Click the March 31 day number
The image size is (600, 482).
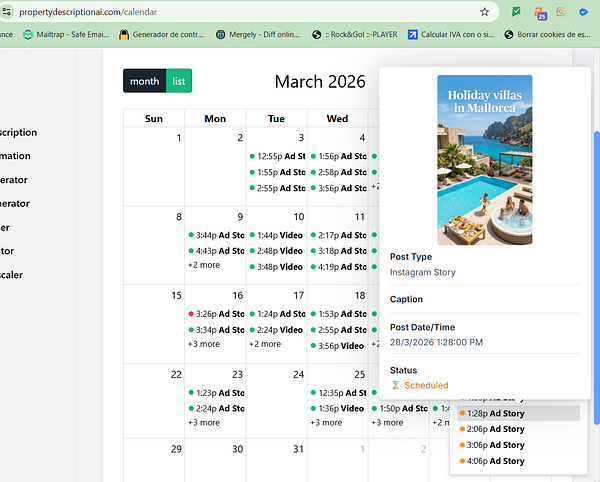(298, 449)
